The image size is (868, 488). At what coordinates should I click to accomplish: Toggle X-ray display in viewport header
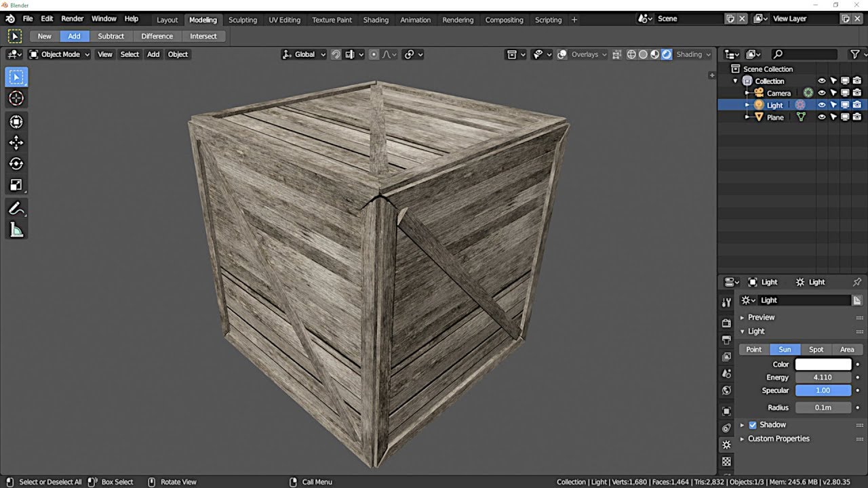point(616,54)
